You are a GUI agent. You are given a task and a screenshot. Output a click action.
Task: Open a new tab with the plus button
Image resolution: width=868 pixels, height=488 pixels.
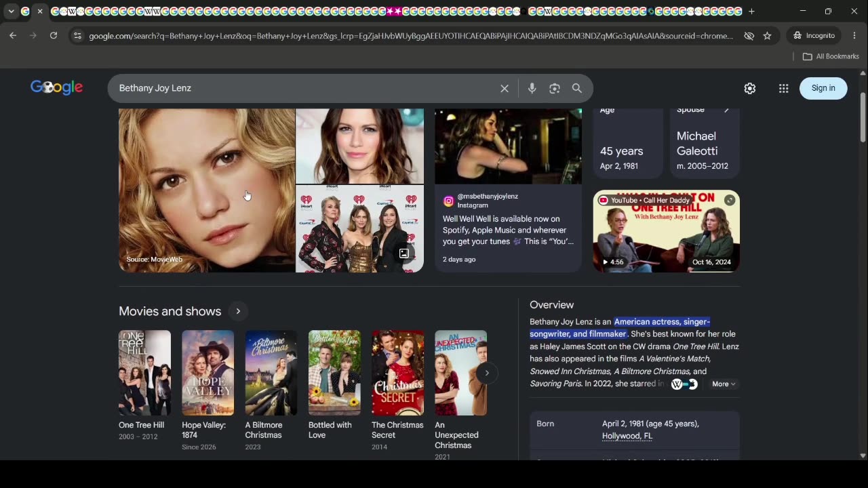pyautogui.click(x=751, y=12)
